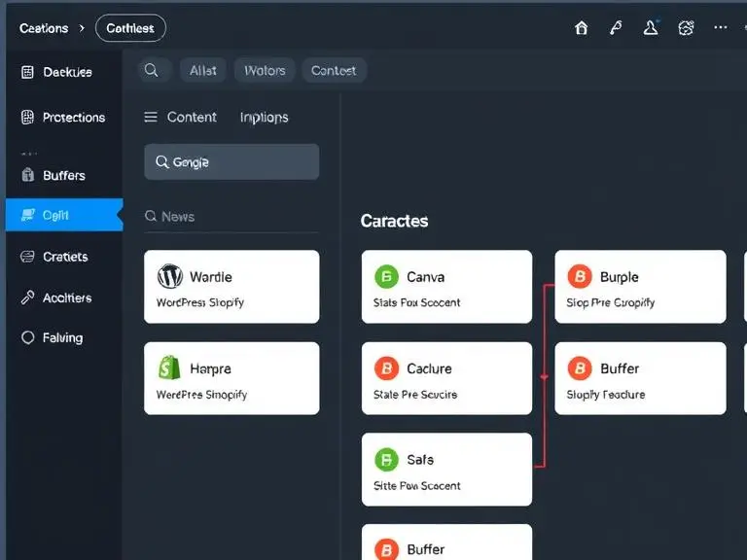Viewport: 747px width, 560px height.
Task: Switch to the Iniplops tab
Action: point(264,117)
